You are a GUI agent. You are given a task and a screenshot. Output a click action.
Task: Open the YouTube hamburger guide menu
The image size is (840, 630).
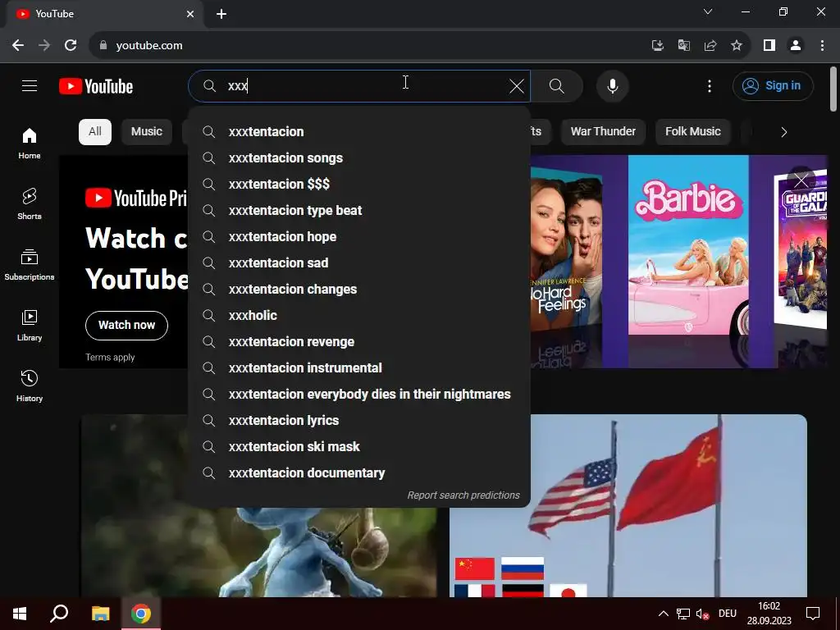point(30,85)
